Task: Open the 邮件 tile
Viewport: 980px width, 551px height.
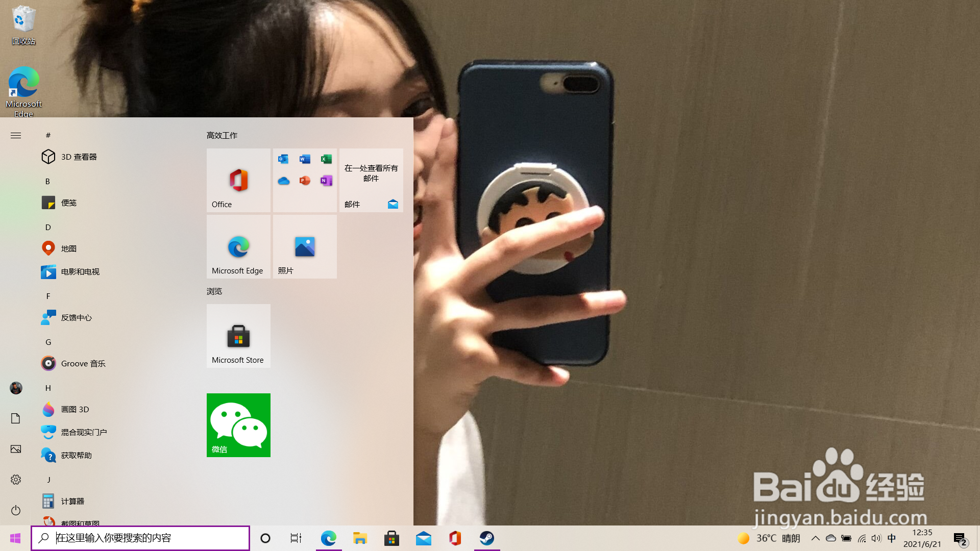Action: coord(371,180)
